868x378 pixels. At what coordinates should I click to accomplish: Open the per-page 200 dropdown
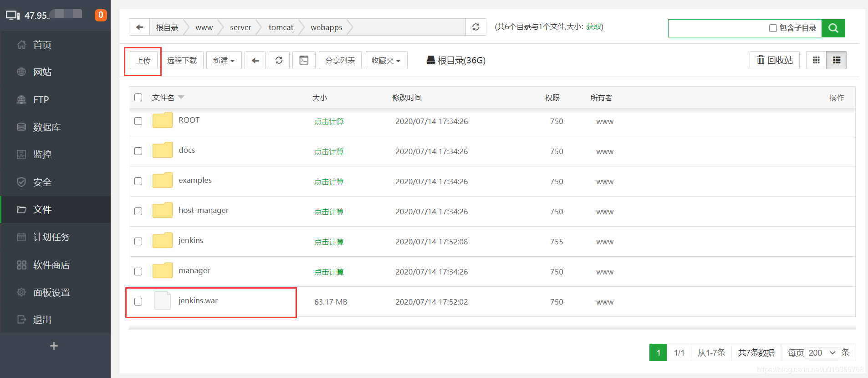822,353
